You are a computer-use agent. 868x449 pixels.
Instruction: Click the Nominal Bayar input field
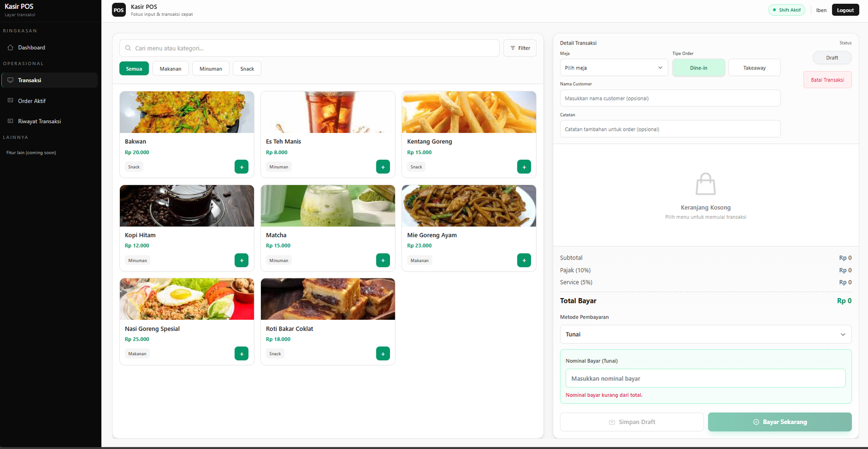pyautogui.click(x=705, y=378)
